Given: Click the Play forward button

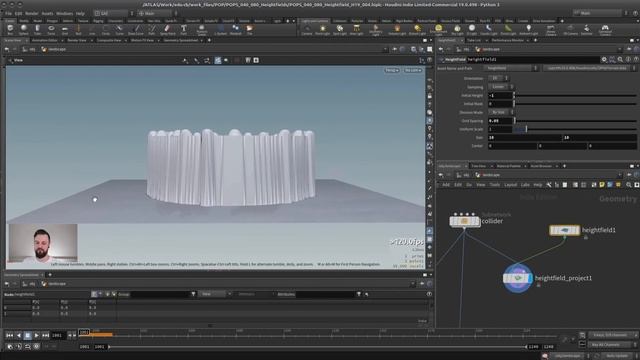Looking at the screenshot, I should pyautogui.click(x=36, y=336).
